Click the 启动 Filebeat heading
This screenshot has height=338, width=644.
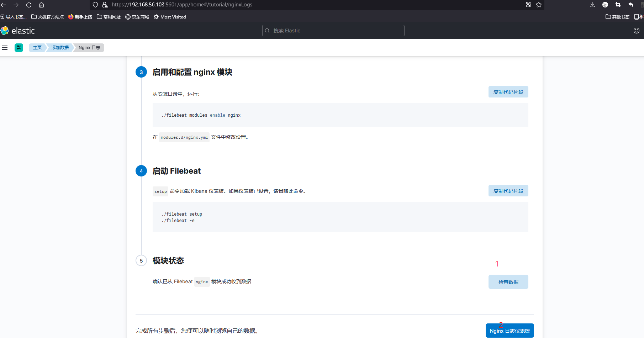click(x=176, y=171)
